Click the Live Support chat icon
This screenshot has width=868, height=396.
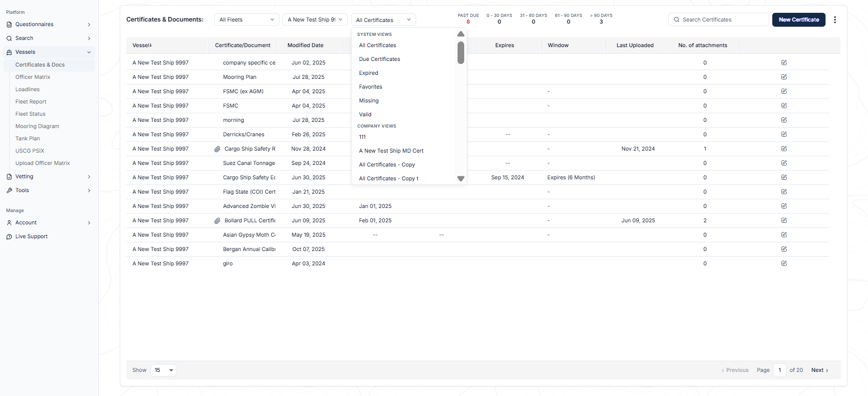tap(9, 236)
